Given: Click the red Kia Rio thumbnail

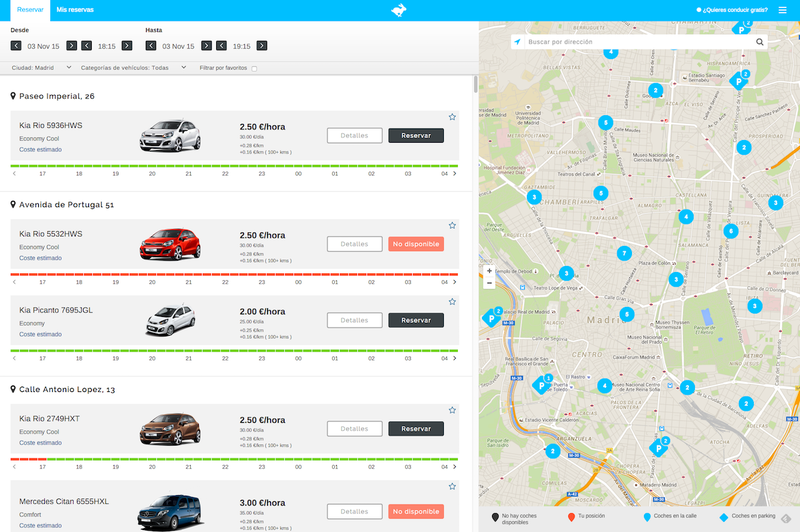Looking at the screenshot, I should pyautogui.click(x=170, y=244).
